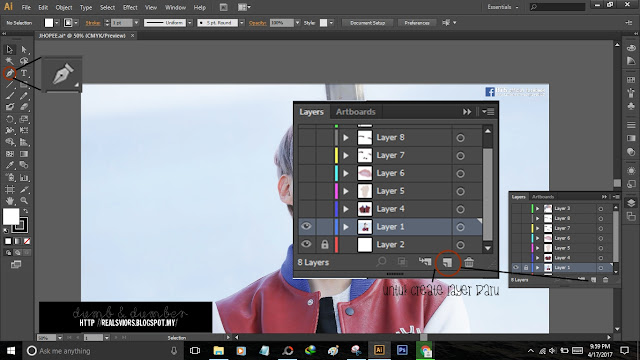This screenshot has width=640, height=360.
Task: Click the Document Setup button
Action: [368, 23]
